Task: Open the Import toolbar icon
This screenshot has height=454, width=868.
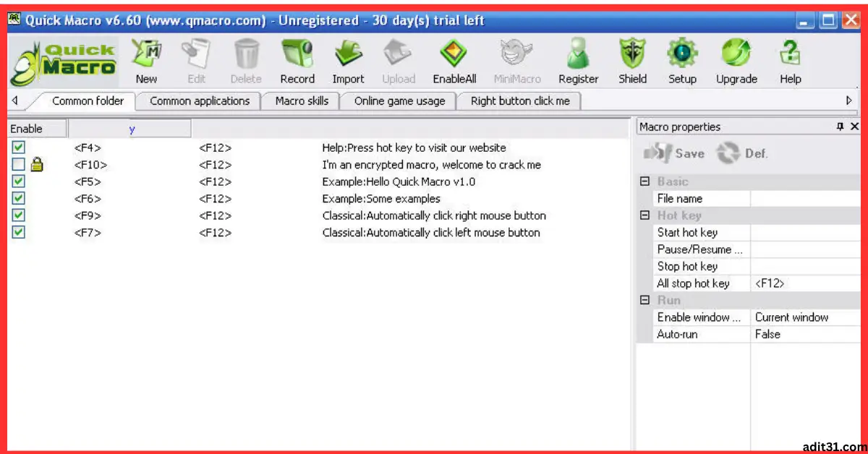Action: 348,55
